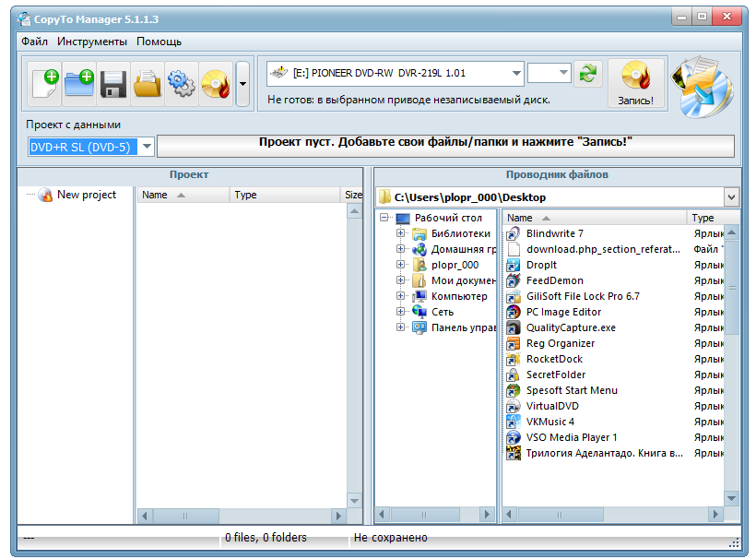The image size is (756, 559).
Task: Expand the Библиотеки tree node
Action: [x=400, y=233]
